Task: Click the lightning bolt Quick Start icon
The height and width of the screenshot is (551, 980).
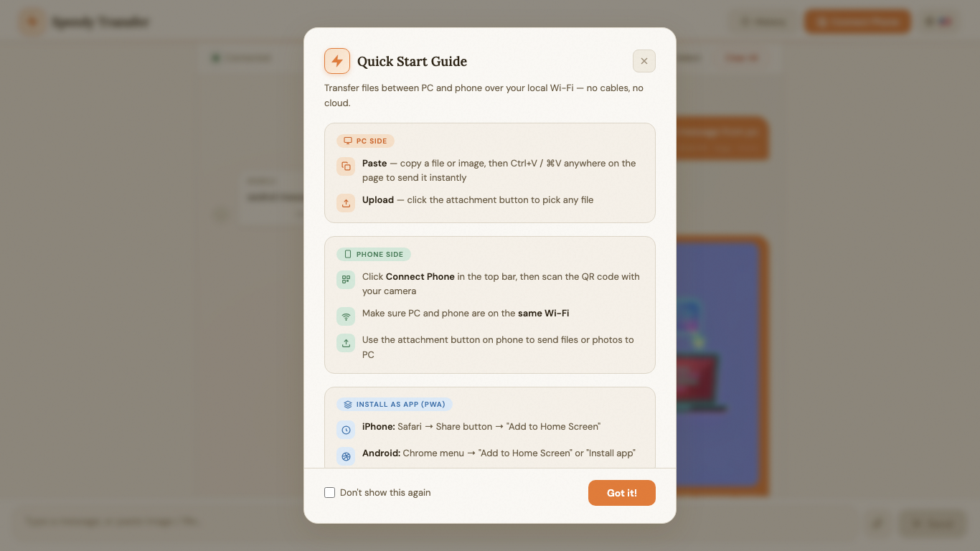Action: [x=337, y=61]
